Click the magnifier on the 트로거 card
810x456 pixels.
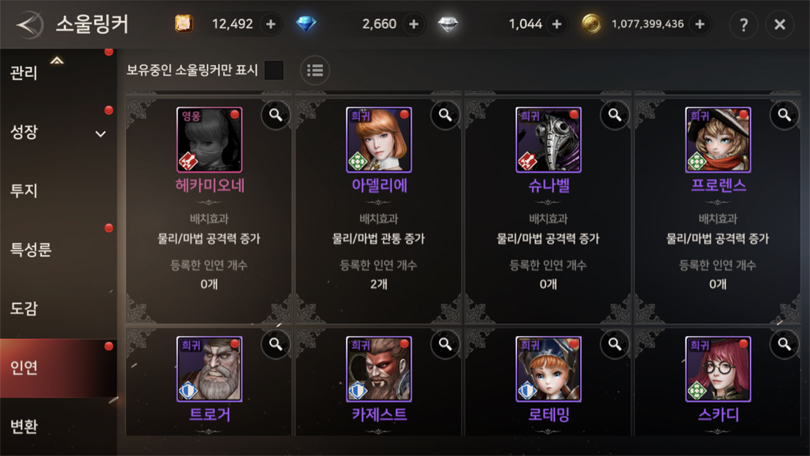click(276, 344)
